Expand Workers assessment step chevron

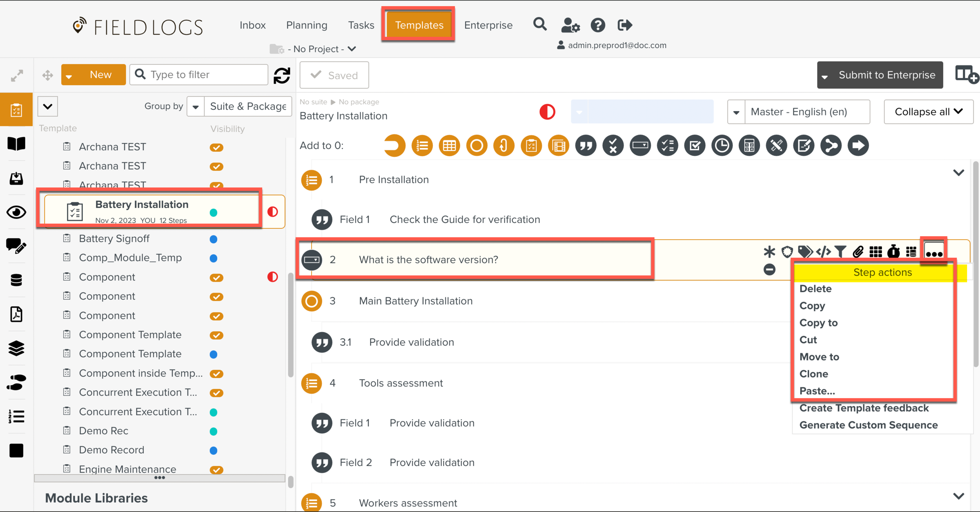[958, 496]
